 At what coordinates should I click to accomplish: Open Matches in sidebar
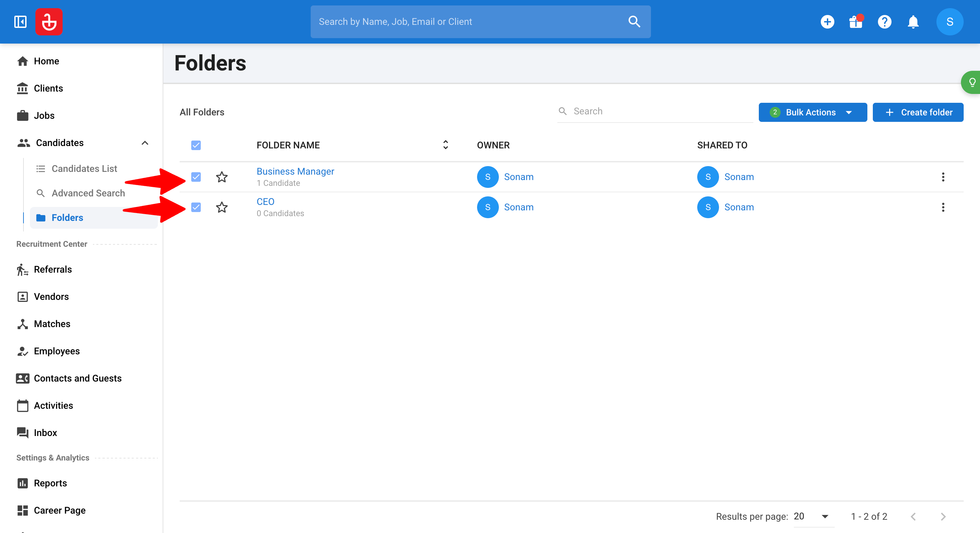click(52, 324)
